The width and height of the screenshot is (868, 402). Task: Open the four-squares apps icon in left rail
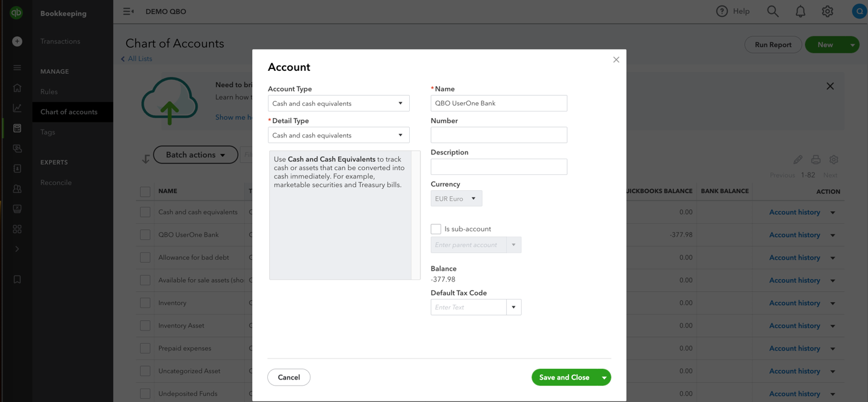point(17,229)
